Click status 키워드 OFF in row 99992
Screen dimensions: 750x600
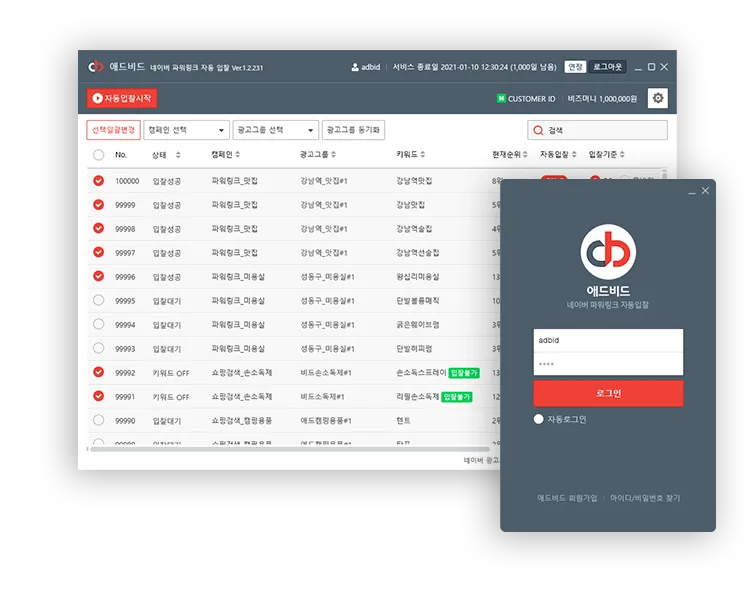click(x=171, y=373)
